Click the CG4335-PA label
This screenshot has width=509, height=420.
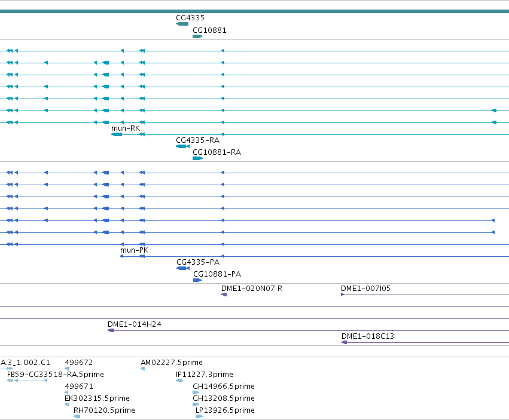(198, 262)
